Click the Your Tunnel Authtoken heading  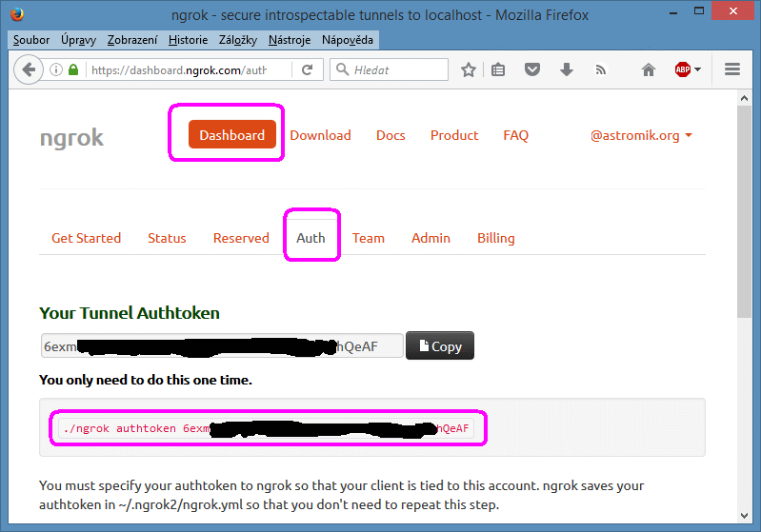pos(130,313)
